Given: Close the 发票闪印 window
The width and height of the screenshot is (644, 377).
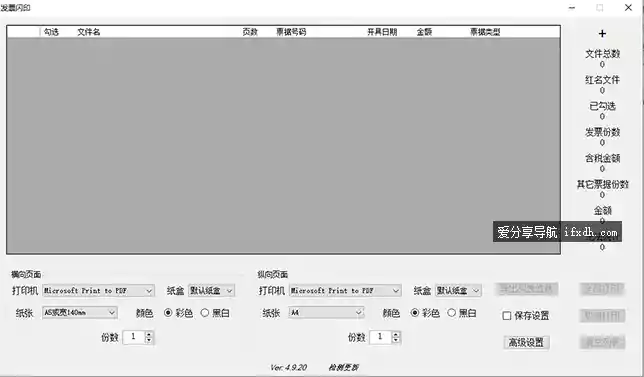Looking at the screenshot, I should (628, 8).
